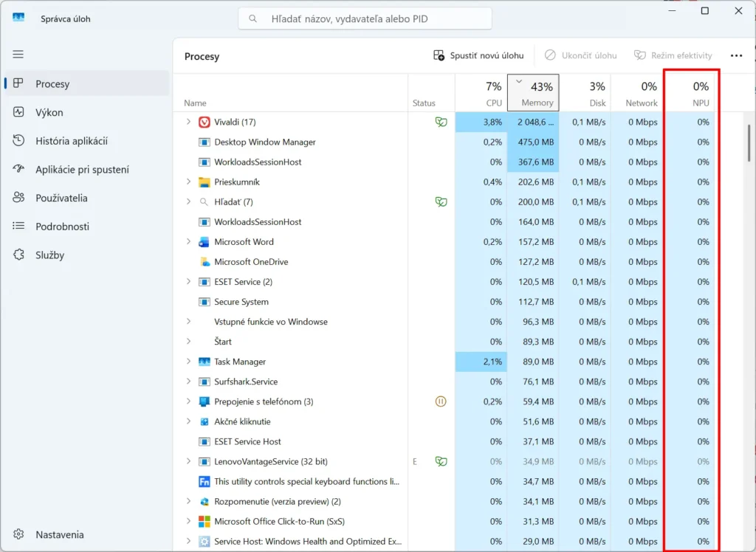Click Hľadať's efficiency mode leaf icon
Viewport: 756px width, 552px height.
441,202
